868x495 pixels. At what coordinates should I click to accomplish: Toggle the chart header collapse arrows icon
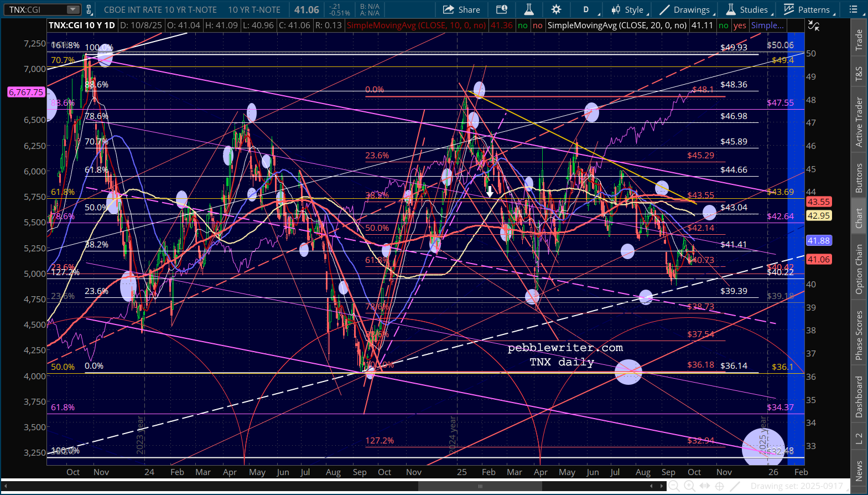pyautogui.click(x=813, y=25)
